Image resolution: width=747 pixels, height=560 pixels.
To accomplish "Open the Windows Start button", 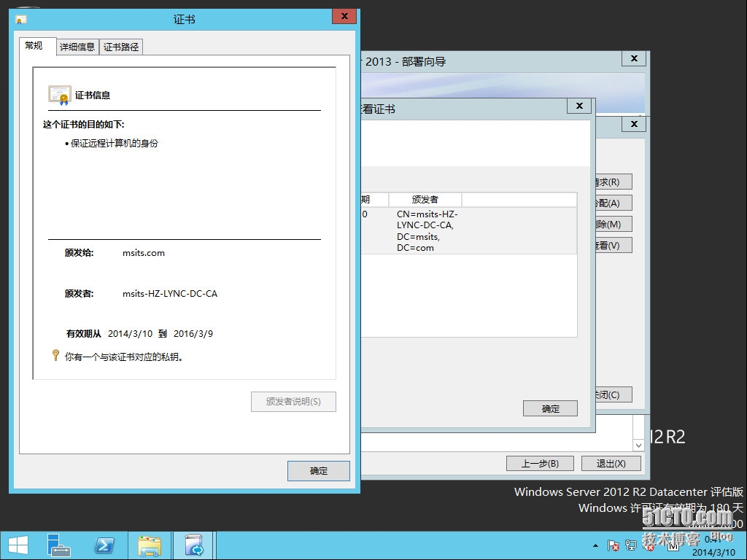I will pos(18,545).
